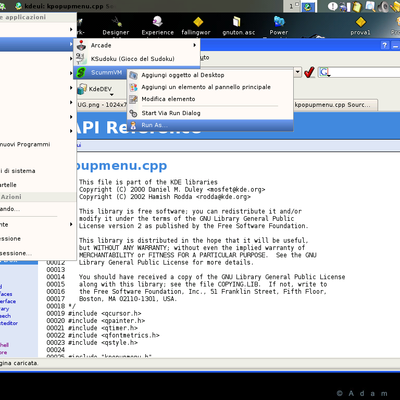Click the 'di sistema' K menu entry
Screen dimensions: 400x400
(x=37, y=171)
